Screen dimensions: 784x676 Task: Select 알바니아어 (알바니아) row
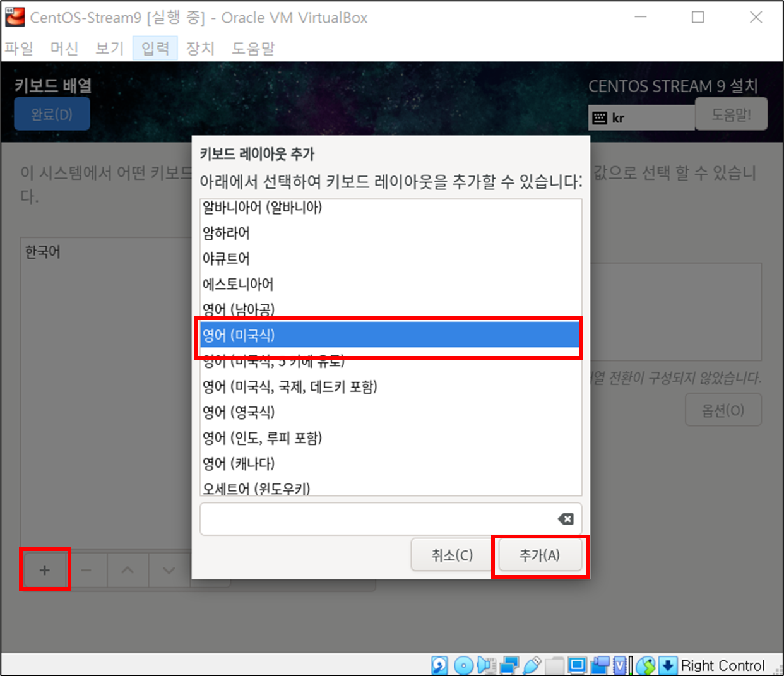pos(391,208)
